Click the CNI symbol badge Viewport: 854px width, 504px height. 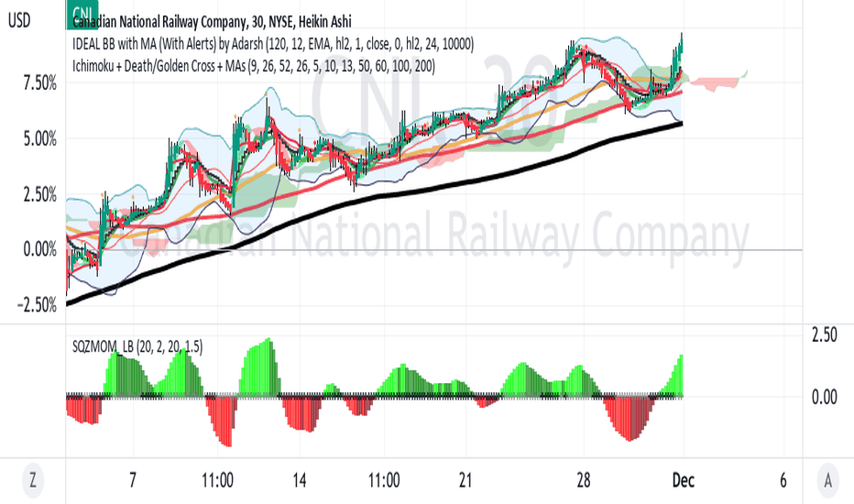tap(82, 13)
